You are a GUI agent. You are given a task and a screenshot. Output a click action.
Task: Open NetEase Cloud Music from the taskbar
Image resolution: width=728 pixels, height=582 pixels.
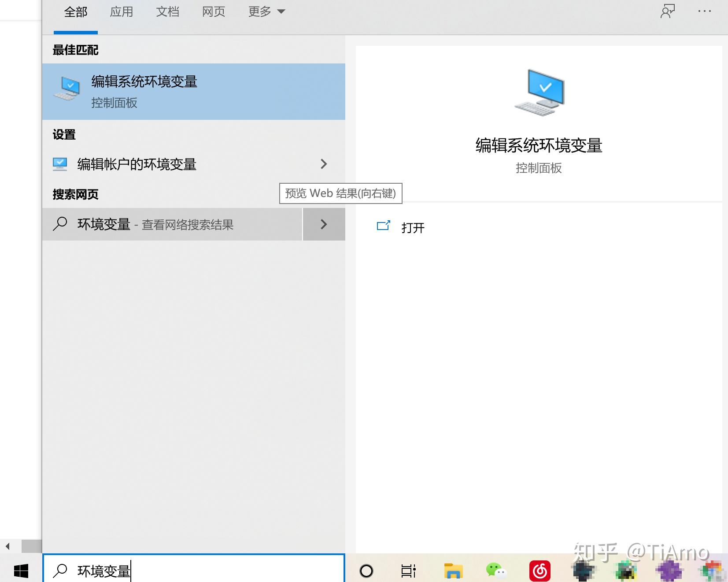point(541,571)
